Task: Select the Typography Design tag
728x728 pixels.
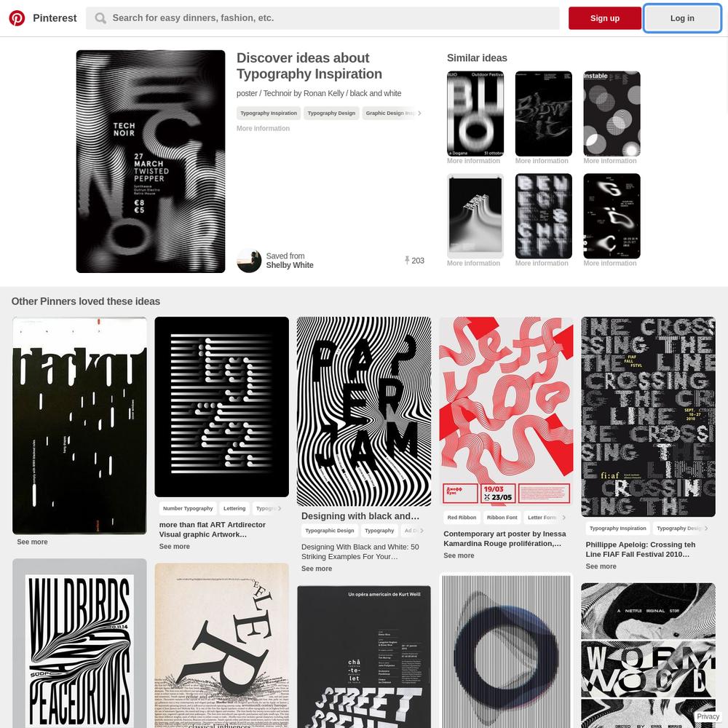Action: click(331, 114)
